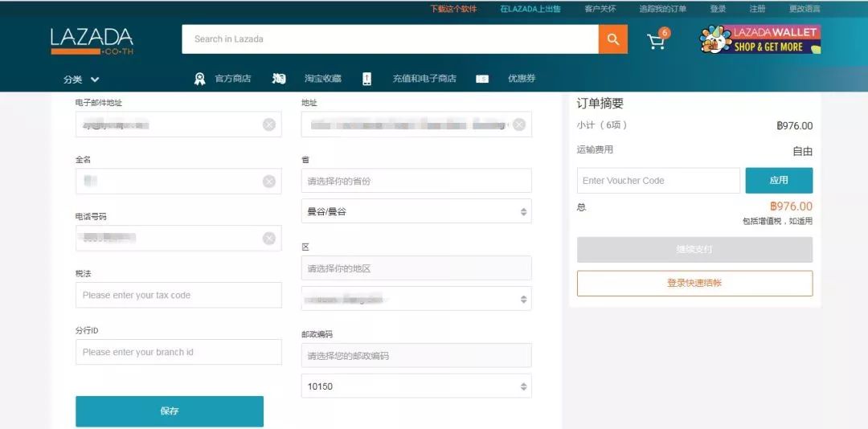868x429 pixels.
Task: Clear the address field
Action: click(518, 125)
